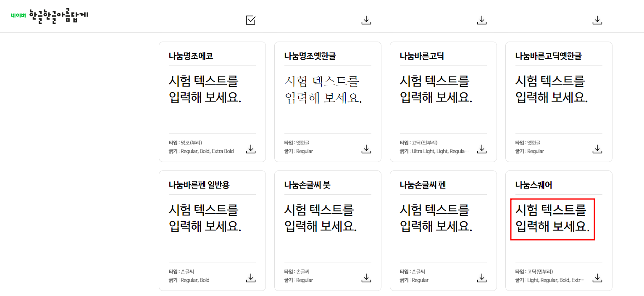Select the 나눔명조에코 font card
This screenshot has width=644, height=296.
[212, 101]
